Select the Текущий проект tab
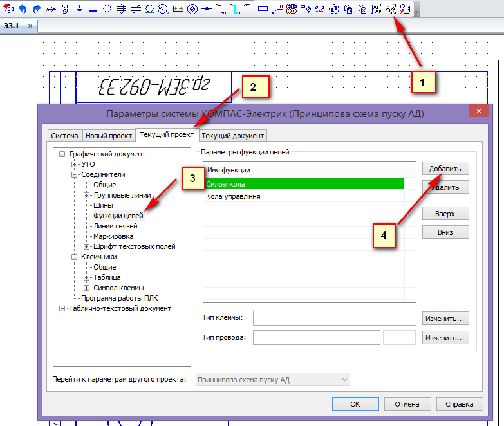 coord(167,134)
